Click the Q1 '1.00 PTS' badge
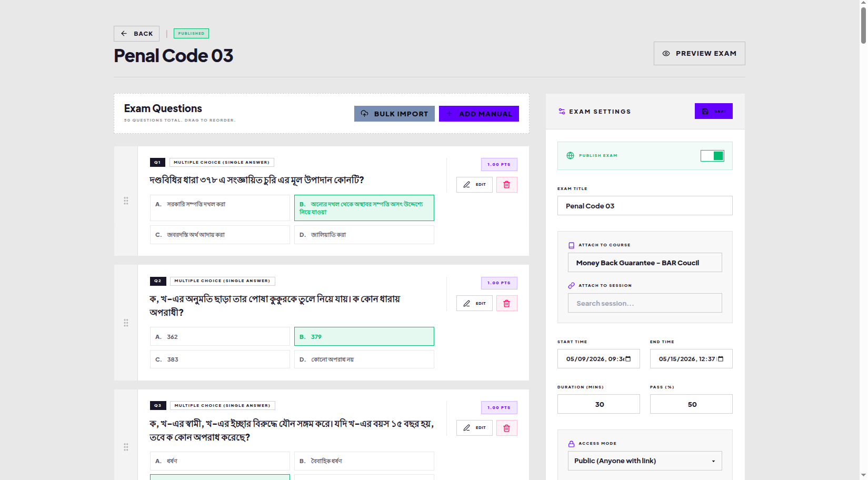The image size is (868, 480). coord(499,165)
